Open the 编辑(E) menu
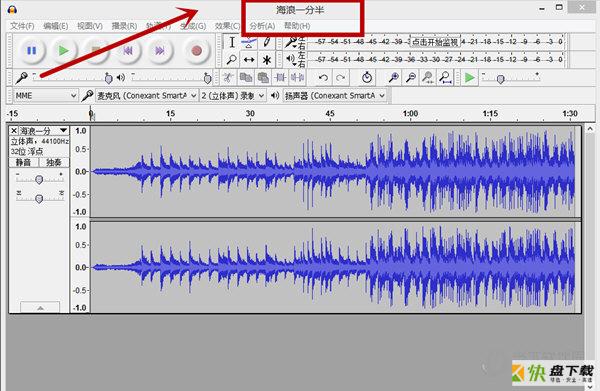600x391 pixels. tap(55, 26)
